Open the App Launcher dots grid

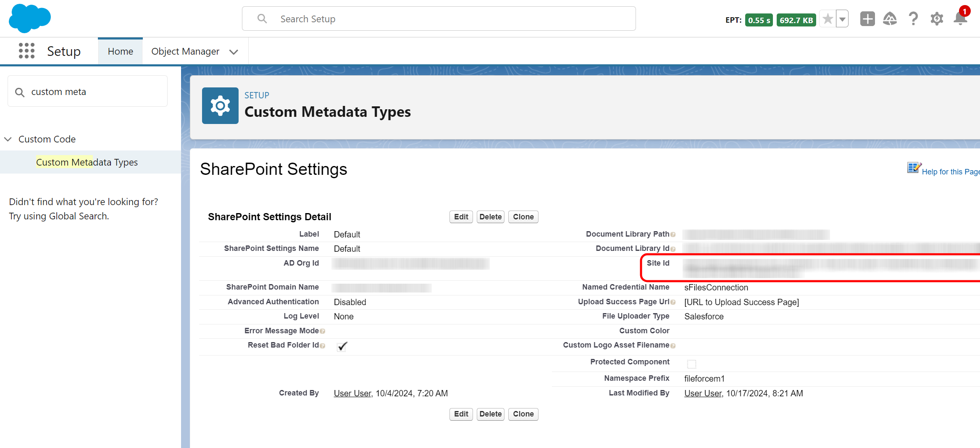[26, 51]
